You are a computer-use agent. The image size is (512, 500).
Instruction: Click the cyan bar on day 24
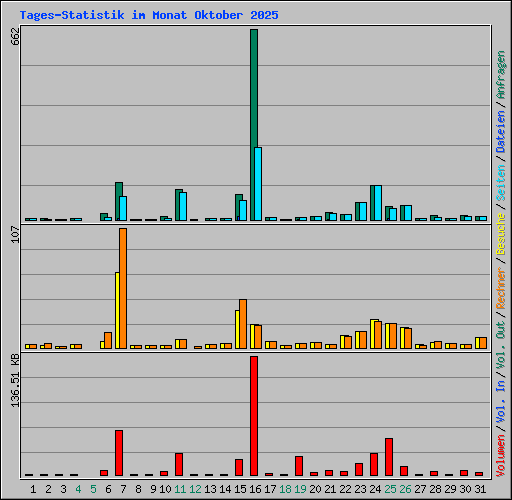click(378, 203)
